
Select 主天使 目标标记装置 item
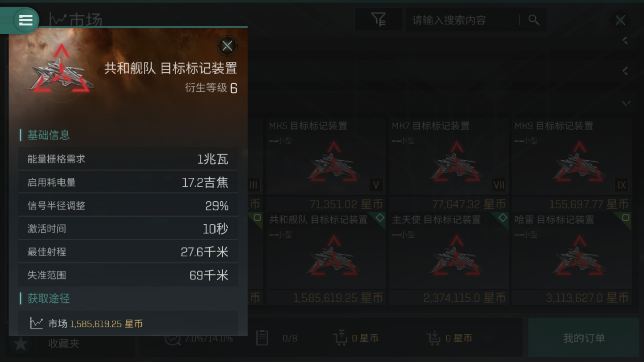(x=449, y=258)
